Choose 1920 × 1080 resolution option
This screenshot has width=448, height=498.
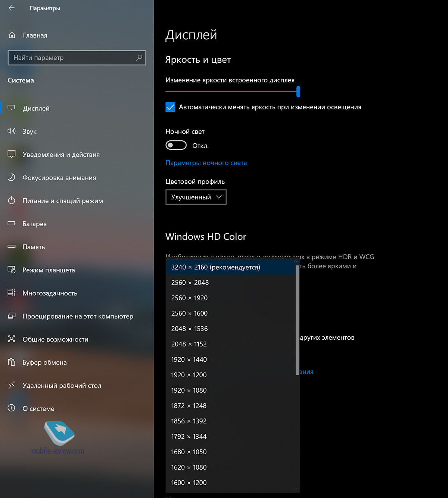tap(189, 390)
